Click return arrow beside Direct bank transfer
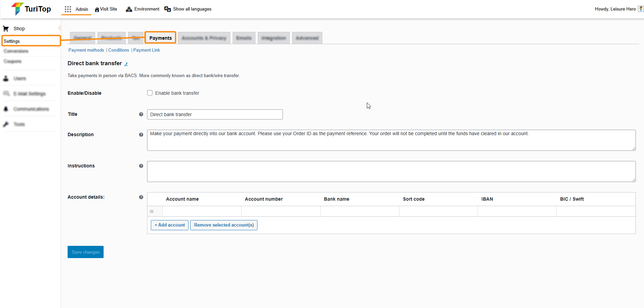Viewport: 644px width, 308px height. (x=126, y=64)
